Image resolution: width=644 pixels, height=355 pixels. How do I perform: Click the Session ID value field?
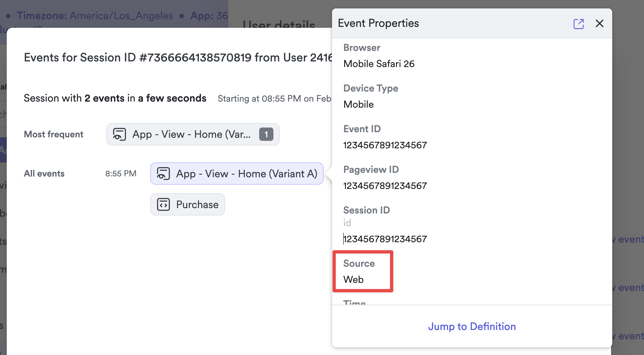point(385,239)
